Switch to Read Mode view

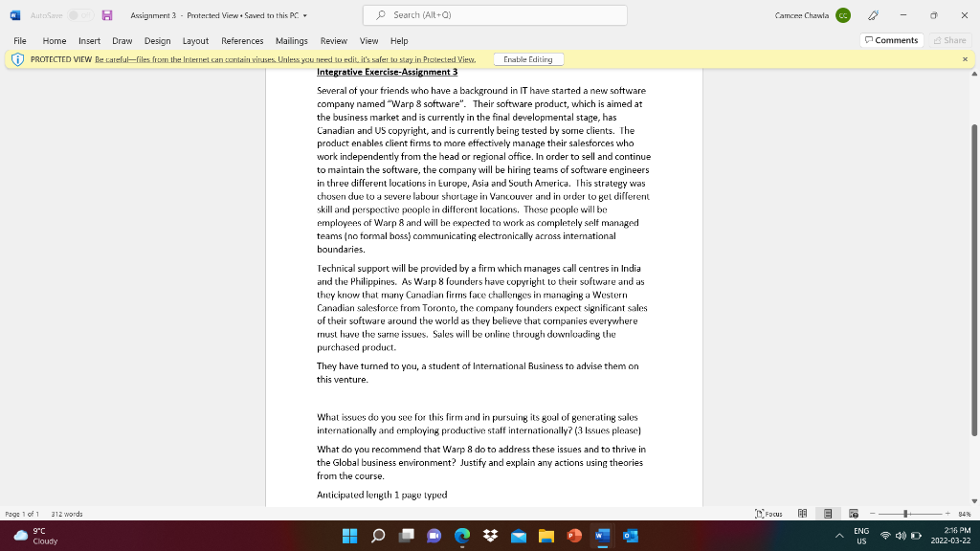[802, 514]
